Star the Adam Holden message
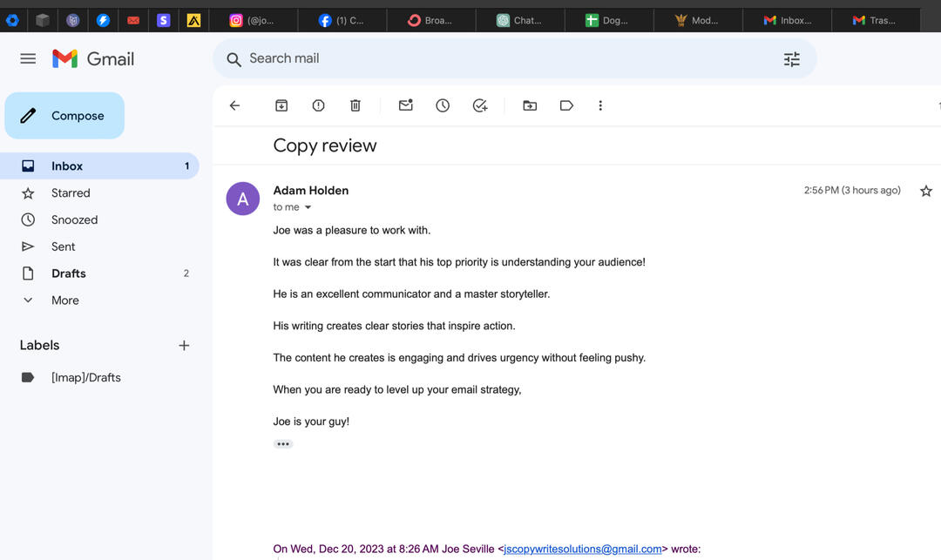Image resolution: width=941 pixels, height=560 pixels. [x=926, y=191]
